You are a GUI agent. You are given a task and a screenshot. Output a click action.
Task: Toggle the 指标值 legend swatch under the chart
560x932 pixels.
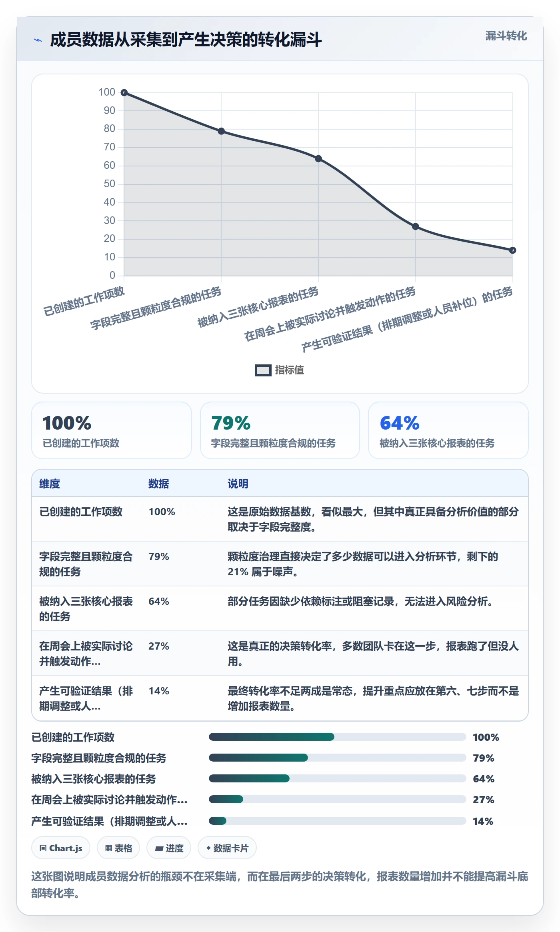coord(263,370)
